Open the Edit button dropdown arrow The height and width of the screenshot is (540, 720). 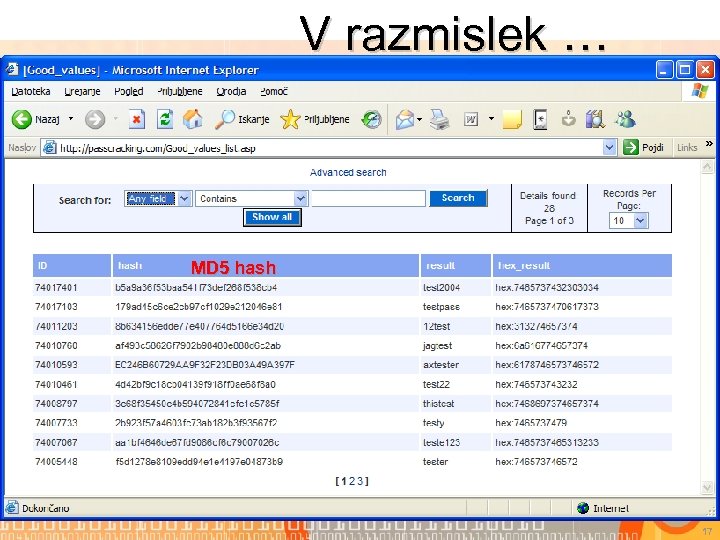tap(491, 118)
